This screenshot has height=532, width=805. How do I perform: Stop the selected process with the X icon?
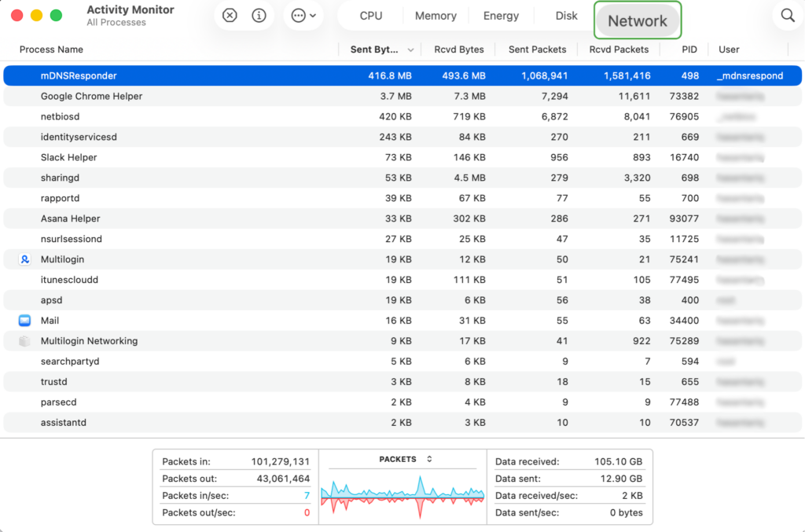(x=230, y=16)
